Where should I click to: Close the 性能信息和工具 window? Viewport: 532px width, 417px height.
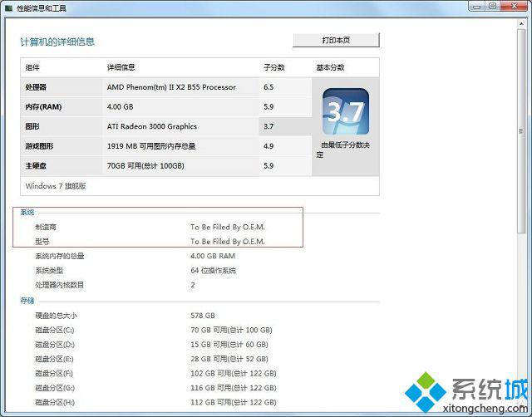[515, 7]
